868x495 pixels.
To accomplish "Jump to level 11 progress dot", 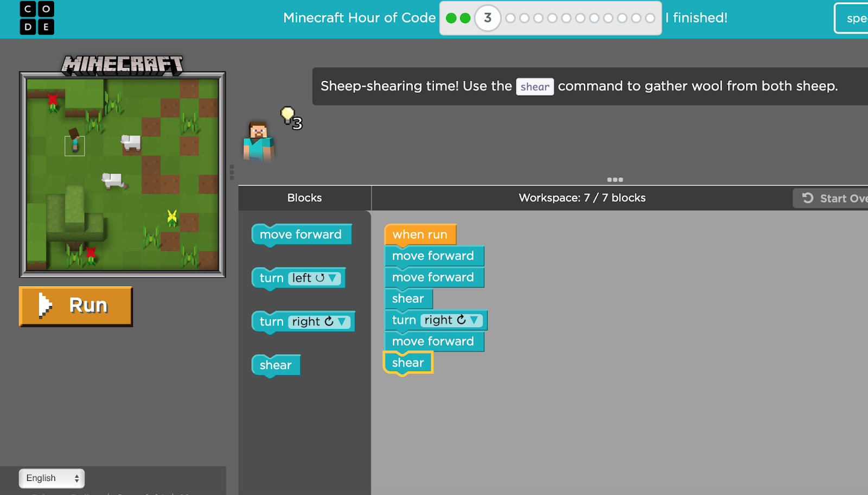I will click(608, 18).
